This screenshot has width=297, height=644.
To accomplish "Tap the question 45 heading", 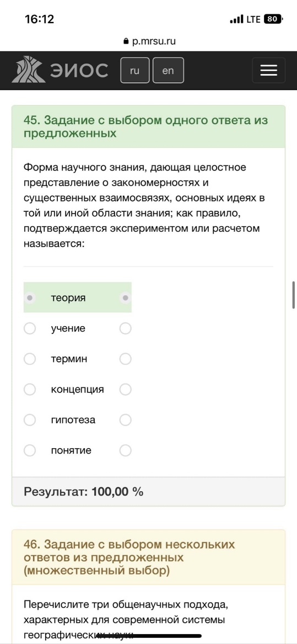I will coord(145,127).
